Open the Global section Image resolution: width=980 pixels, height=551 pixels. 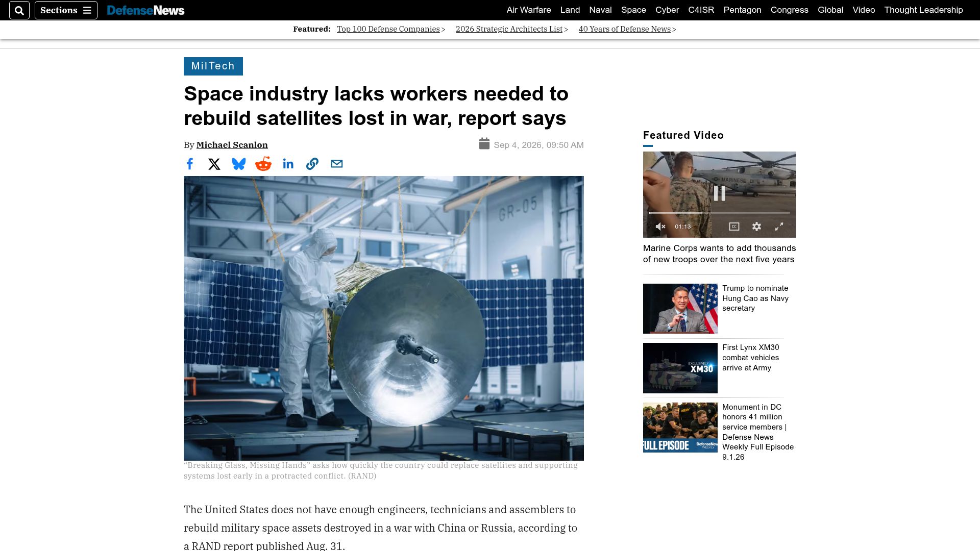[830, 10]
